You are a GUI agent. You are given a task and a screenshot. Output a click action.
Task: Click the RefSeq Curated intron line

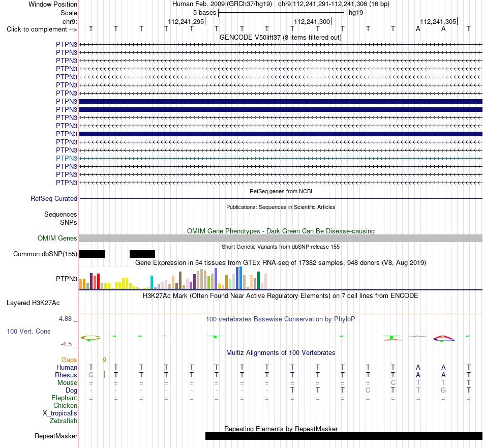tap(281, 198)
